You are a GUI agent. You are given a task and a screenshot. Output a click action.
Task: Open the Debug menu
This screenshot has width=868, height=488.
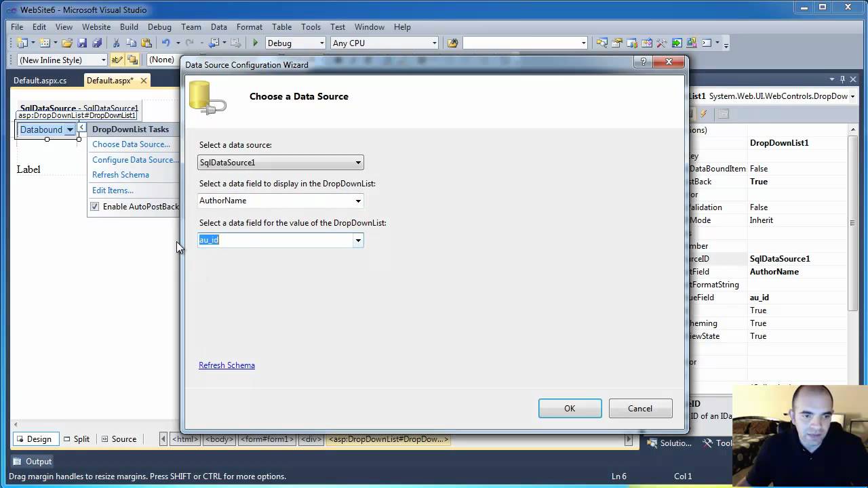tap(159, 27)
